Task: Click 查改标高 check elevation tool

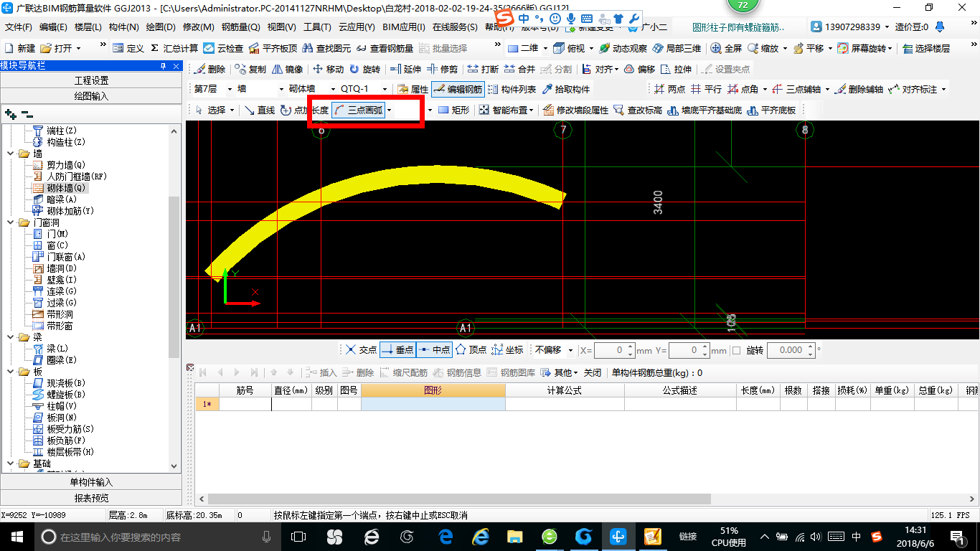Action: (x=638, y=110)
